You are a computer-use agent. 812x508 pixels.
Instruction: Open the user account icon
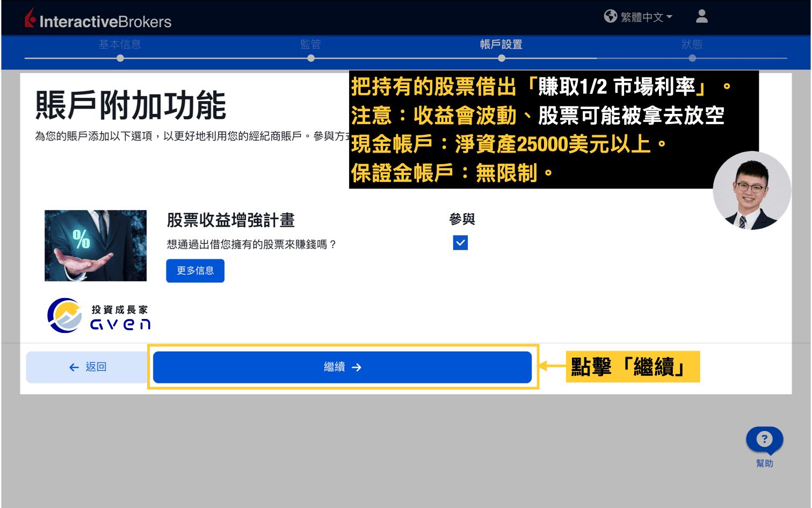click(x=701, y=17)
